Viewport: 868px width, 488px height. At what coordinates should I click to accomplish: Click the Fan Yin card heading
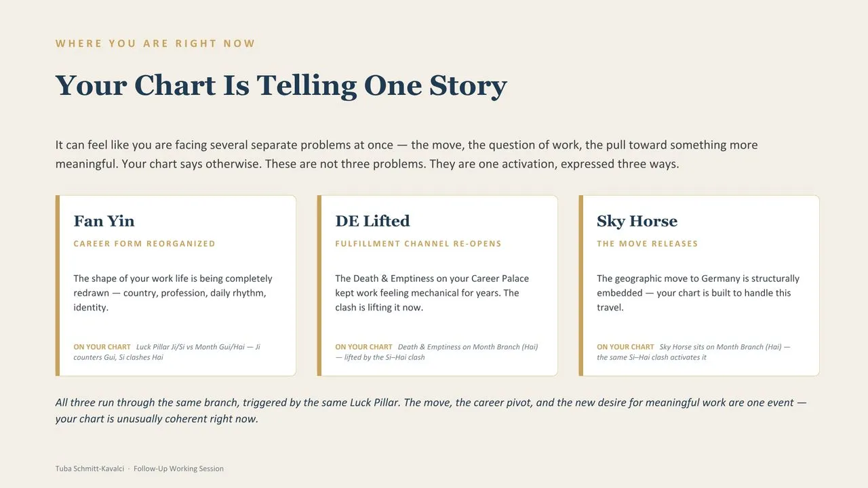104,221
